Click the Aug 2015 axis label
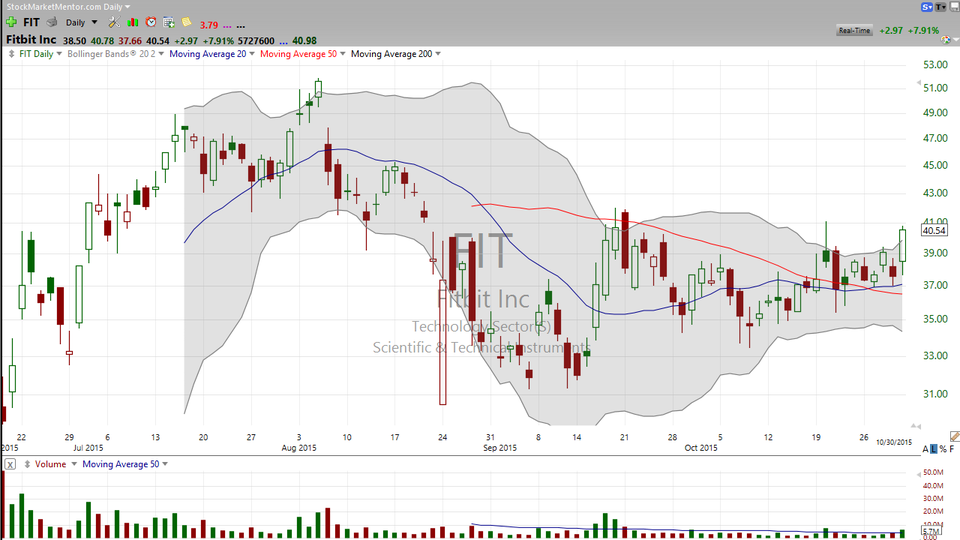This screenshot has height=540, width=960. pyautogui.click(x=299, y=448)
